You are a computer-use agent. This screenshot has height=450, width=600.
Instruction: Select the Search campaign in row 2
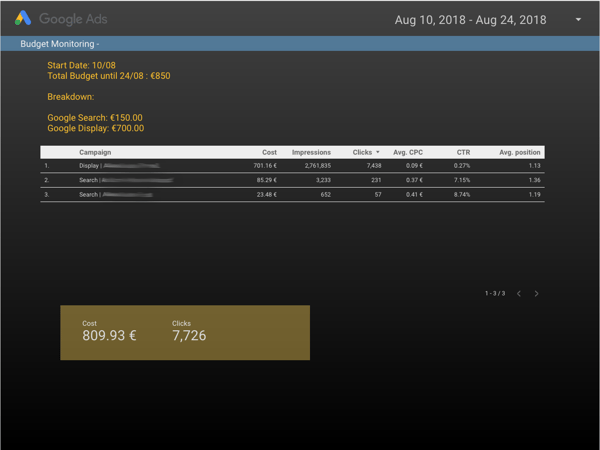coord(126,180)
